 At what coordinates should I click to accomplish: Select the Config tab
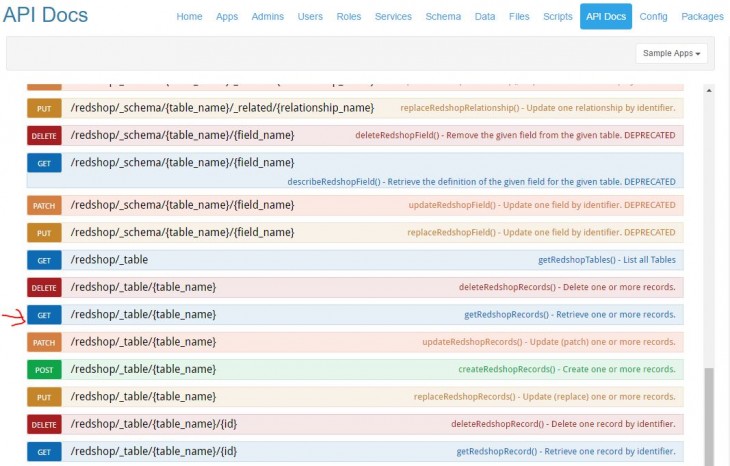653,17
